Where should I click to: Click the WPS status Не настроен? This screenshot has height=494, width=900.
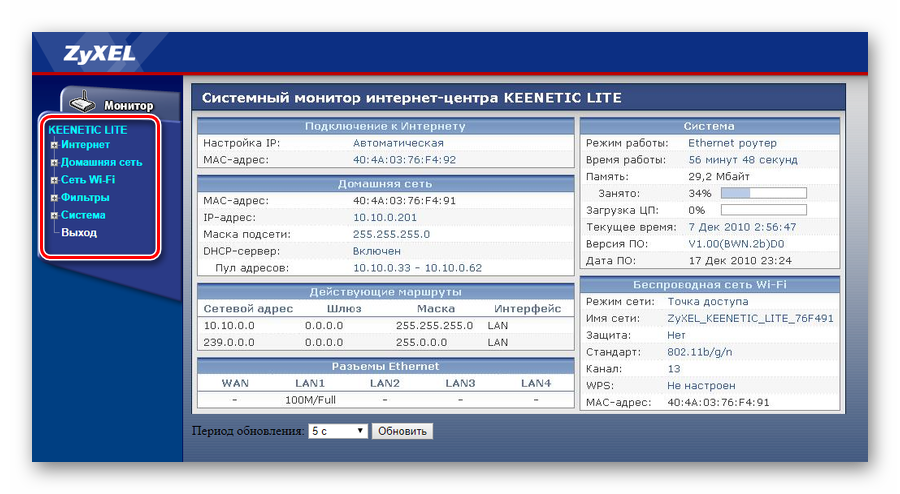pos(701,386)
